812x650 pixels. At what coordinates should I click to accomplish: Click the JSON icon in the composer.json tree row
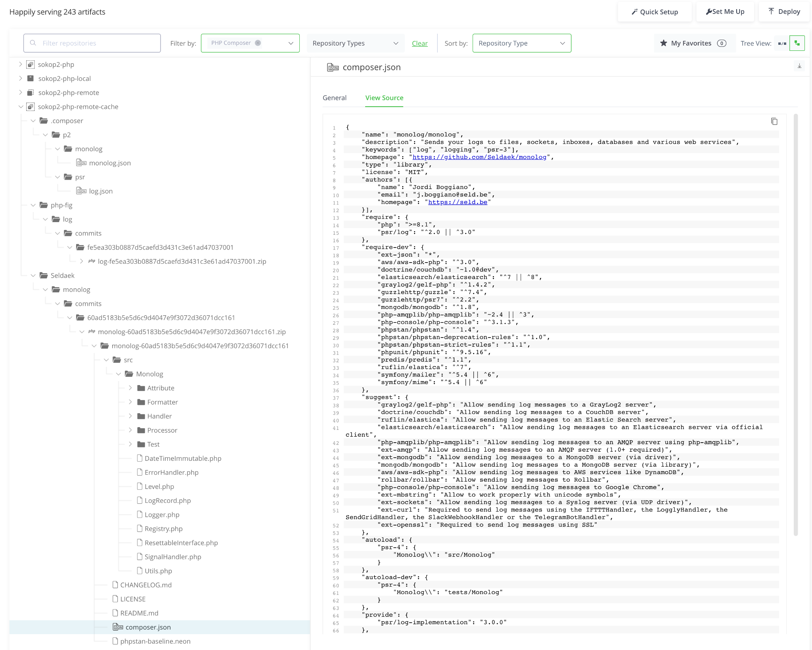click(x=118, y=627)
